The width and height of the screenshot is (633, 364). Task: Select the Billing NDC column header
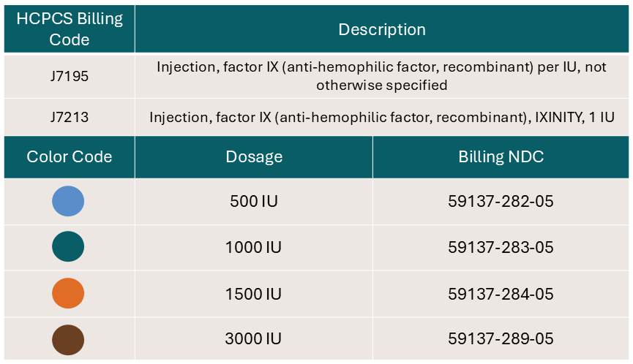pos(501,157)
